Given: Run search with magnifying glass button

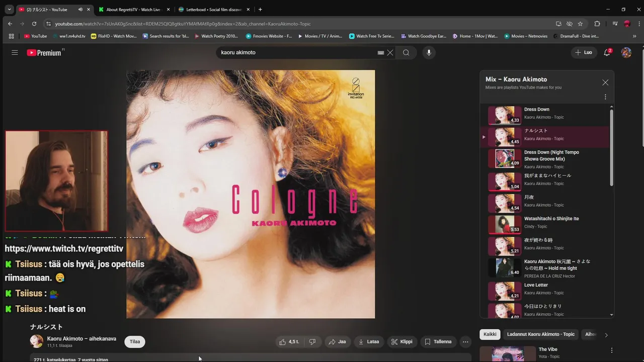Looking at the screenshot, I should pyautogui.click(x=406, y=52).
